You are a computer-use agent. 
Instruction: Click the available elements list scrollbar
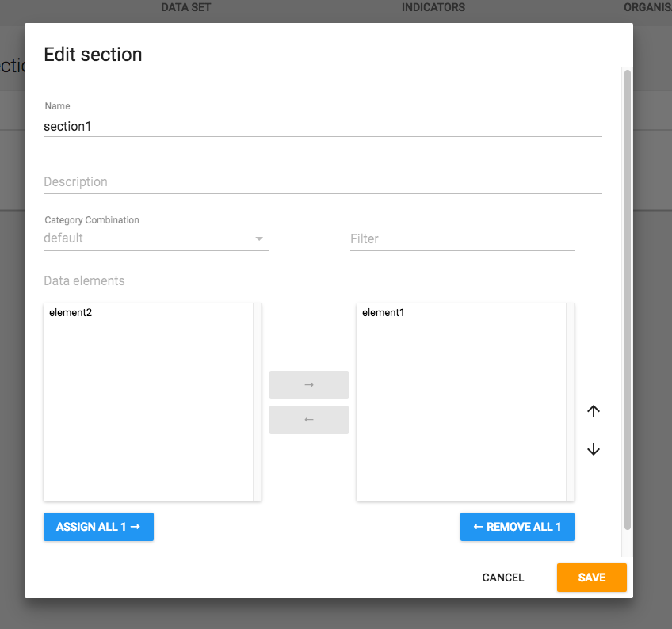click(x=257, y=402)
